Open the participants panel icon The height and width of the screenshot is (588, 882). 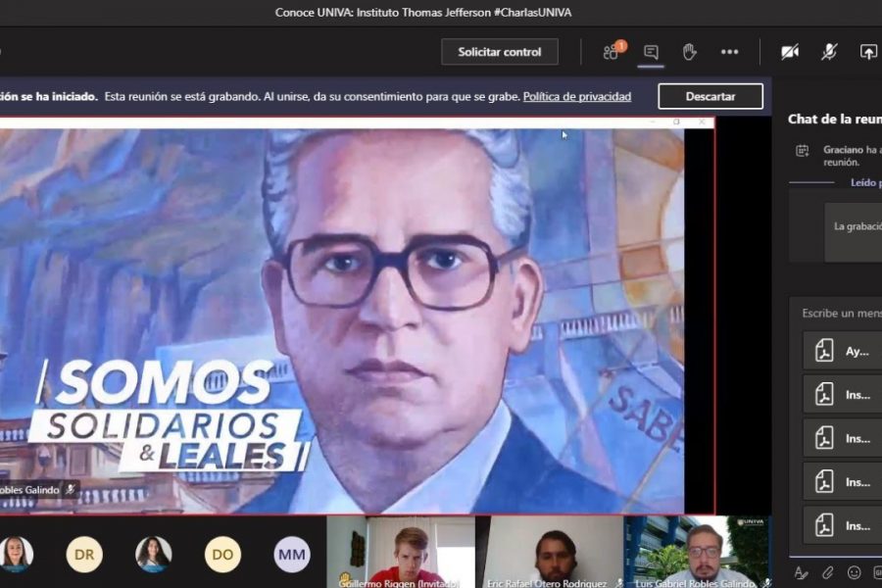[x=612, y=51]
